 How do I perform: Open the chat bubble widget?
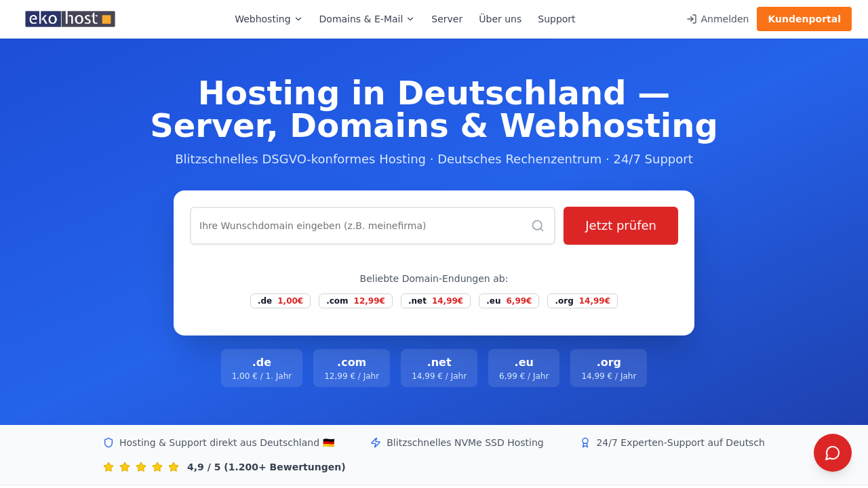pyautogui.click(x=833, y=453)
